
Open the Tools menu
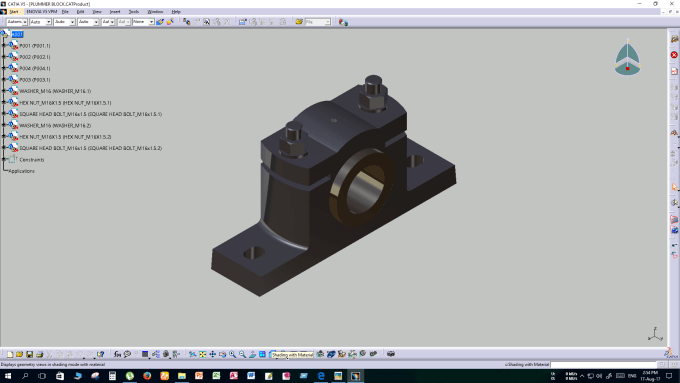pyautogui.click(x=134, y=12)
